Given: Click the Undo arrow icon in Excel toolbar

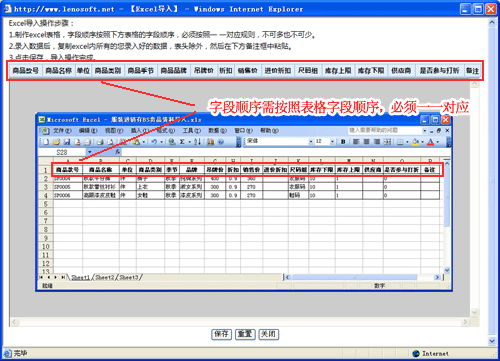Looking at the screenshot, I should click(x=154, y=142).
